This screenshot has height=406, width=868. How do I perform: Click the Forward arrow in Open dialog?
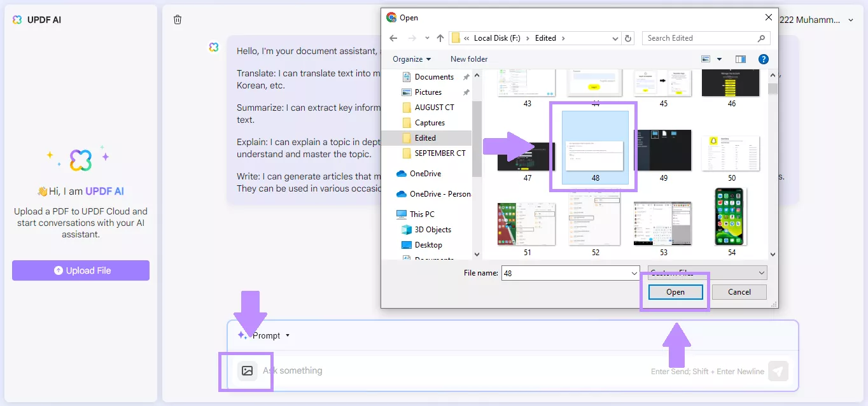[412, 38]
